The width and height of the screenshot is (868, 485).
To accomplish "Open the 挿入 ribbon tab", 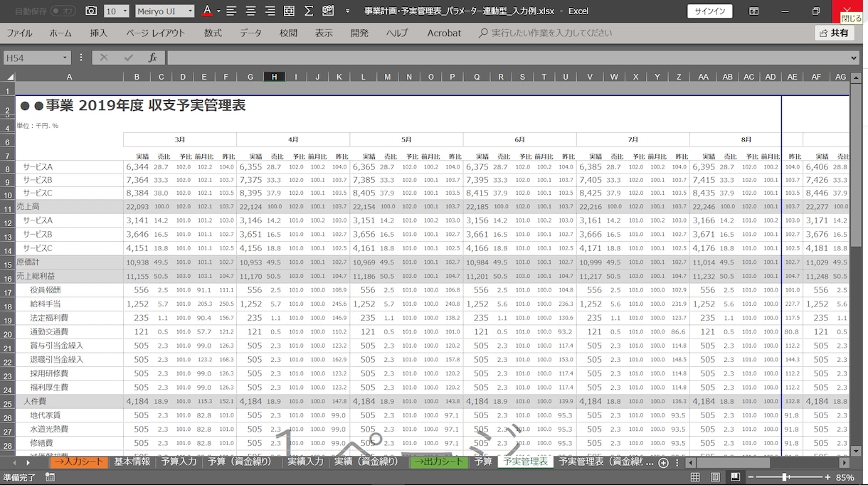I will (99, 33).
